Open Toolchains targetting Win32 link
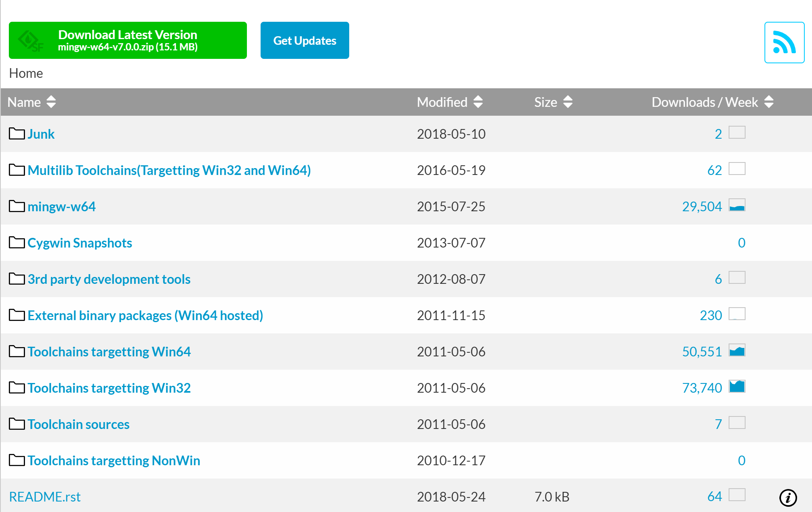The width and height of the screenshot is (812, 512). point(109,388)
